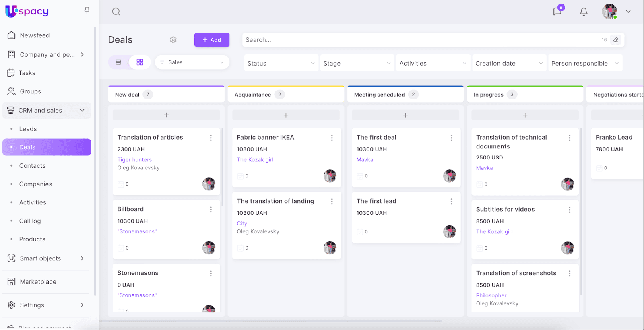Viewport: 644px width, 330px height.
Task: Open options menu for Stonemasons deal
Action: 211,274
